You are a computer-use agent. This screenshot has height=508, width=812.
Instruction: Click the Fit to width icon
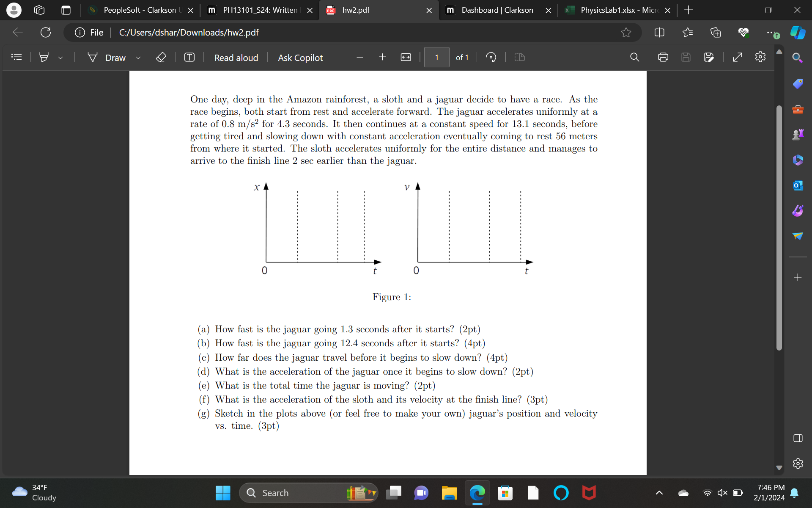click(406, 57)
